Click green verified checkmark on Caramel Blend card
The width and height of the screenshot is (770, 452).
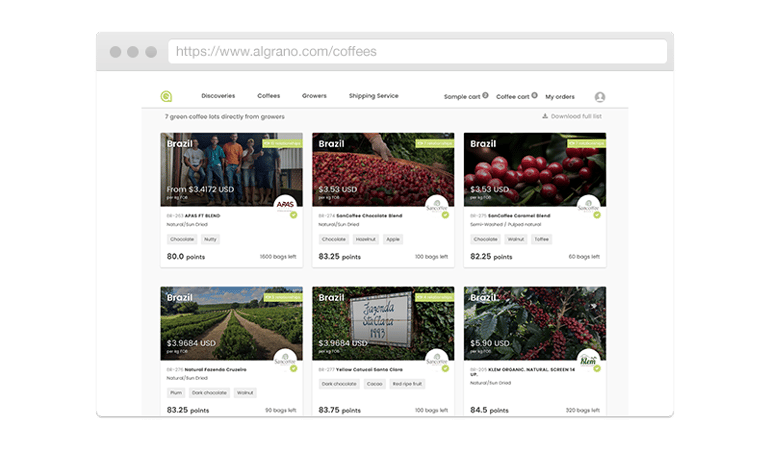[597, 215]
